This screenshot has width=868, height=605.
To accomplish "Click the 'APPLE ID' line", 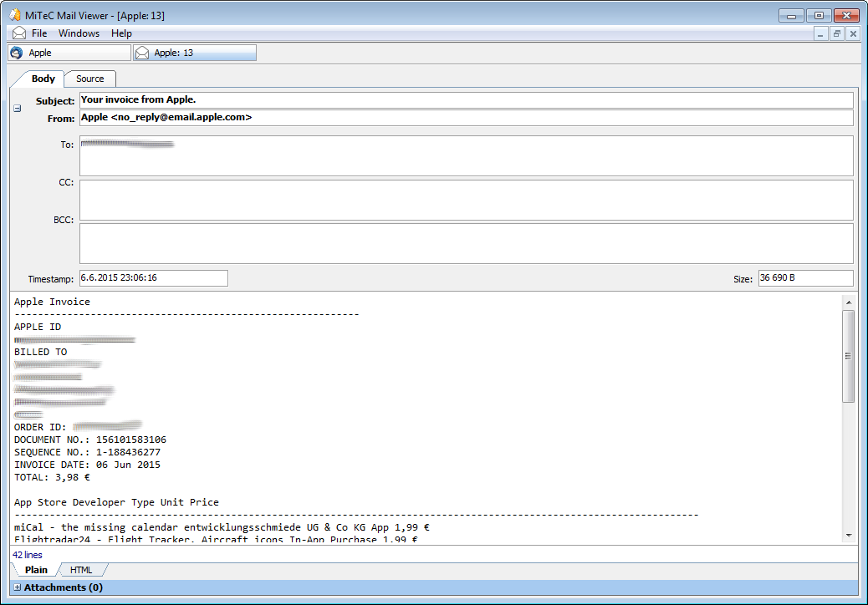I will (38, 327).
